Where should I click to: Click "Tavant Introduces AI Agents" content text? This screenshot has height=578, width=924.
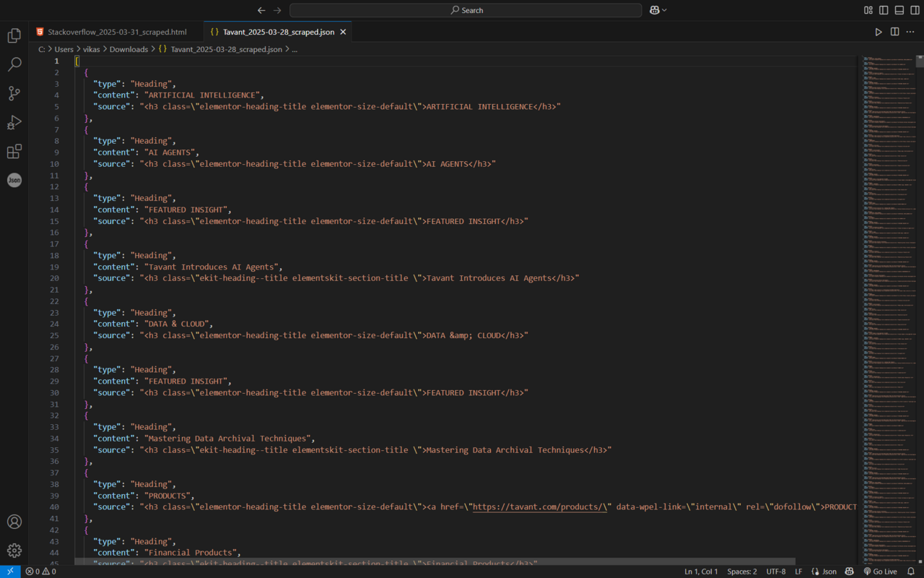[x=212, y=267]
